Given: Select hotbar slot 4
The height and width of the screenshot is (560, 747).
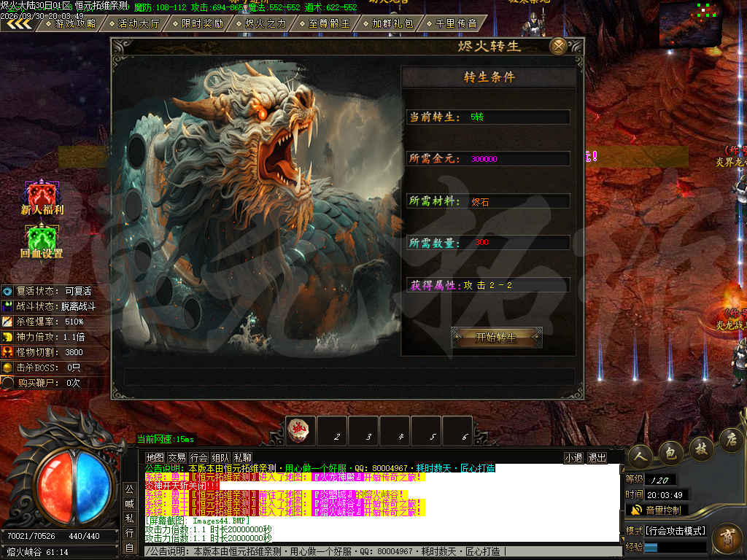Looking at the screenshot, I should click(x=395, y=431).
